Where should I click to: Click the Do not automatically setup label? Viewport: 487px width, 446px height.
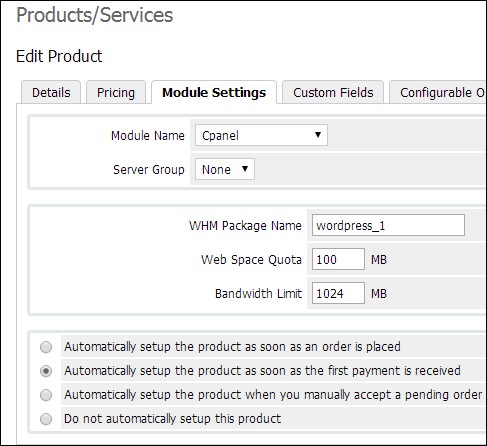(x=173, y=419)
